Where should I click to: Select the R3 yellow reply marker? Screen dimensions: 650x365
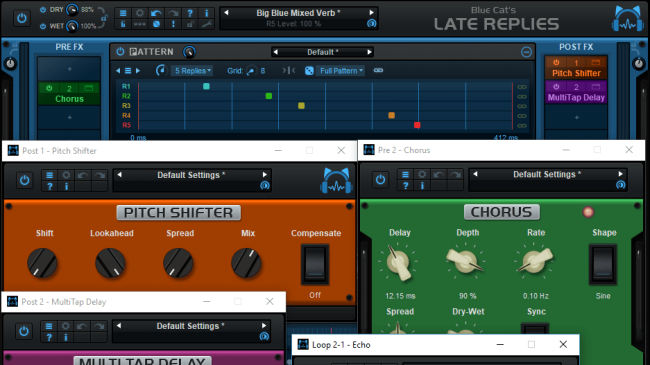[301, 106]
